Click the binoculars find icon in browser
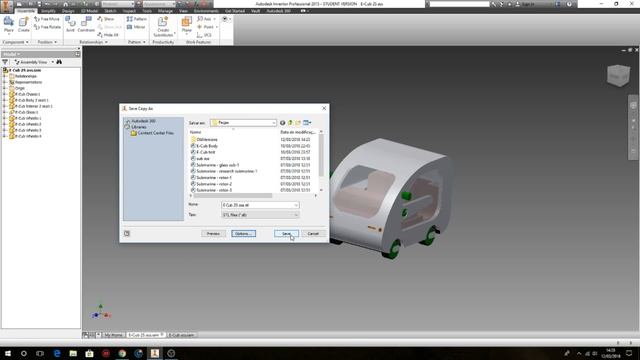Viewport: 640px width, 360px height. pyautogui.click(x=59, y=62)
